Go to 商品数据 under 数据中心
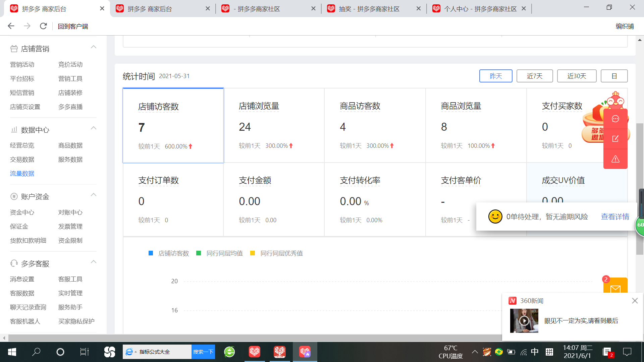 tap(70, 145)
